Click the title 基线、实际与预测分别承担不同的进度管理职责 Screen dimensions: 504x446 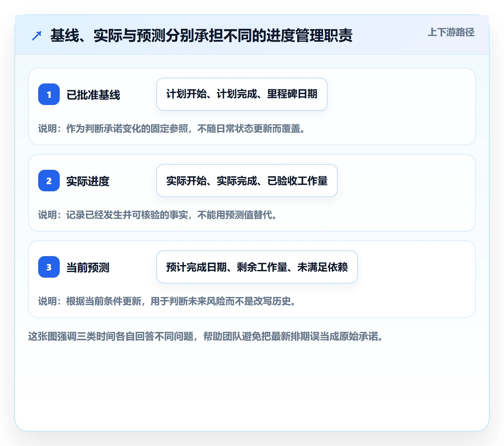201,36
